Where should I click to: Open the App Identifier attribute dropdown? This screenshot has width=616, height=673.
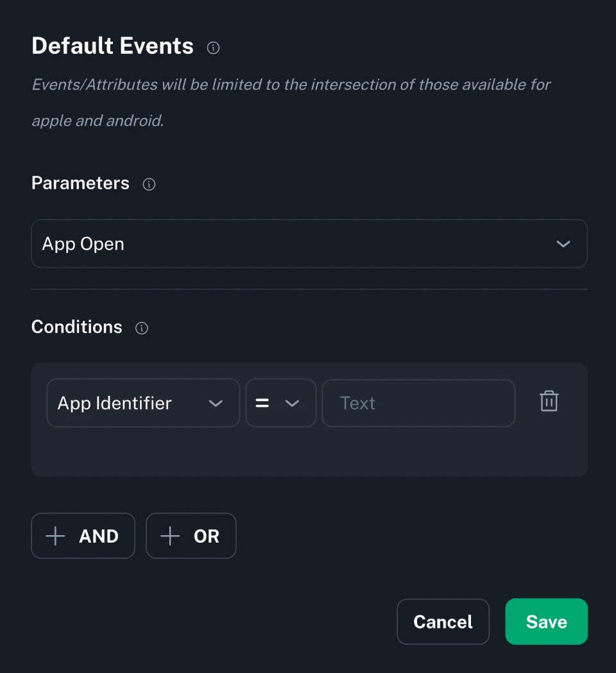[x=142, y=403]
